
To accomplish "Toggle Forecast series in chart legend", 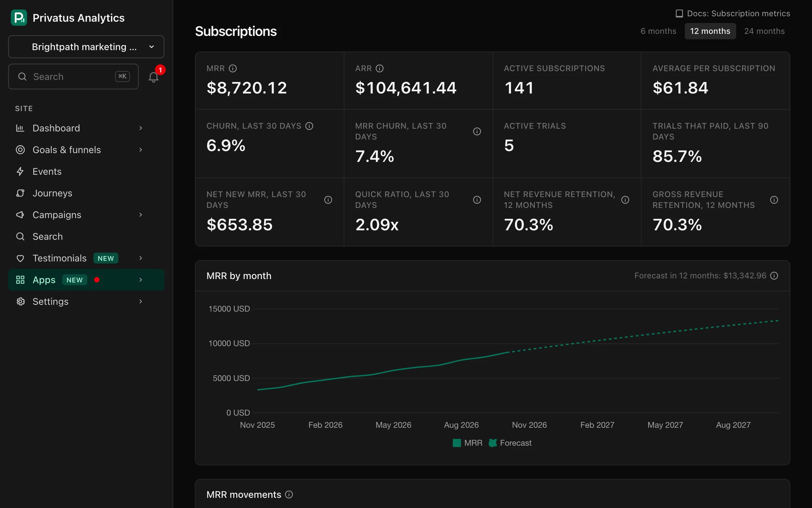I will (x=510, y=443).
